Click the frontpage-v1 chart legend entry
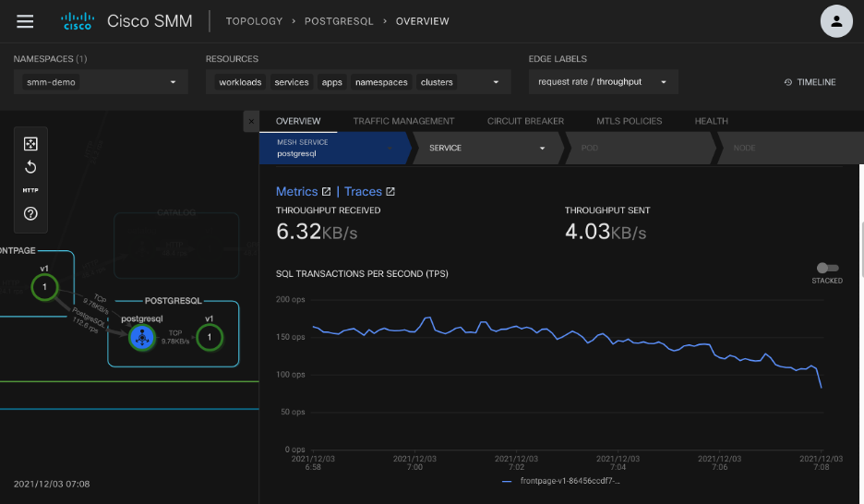The height and width of the screenshot is (504, 864). click(x=568, y=481)
